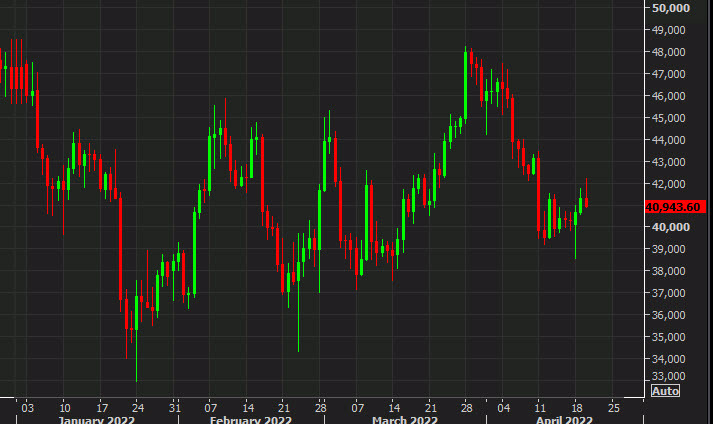
Task: Click the Auto scale button
Action: (665, 391)
